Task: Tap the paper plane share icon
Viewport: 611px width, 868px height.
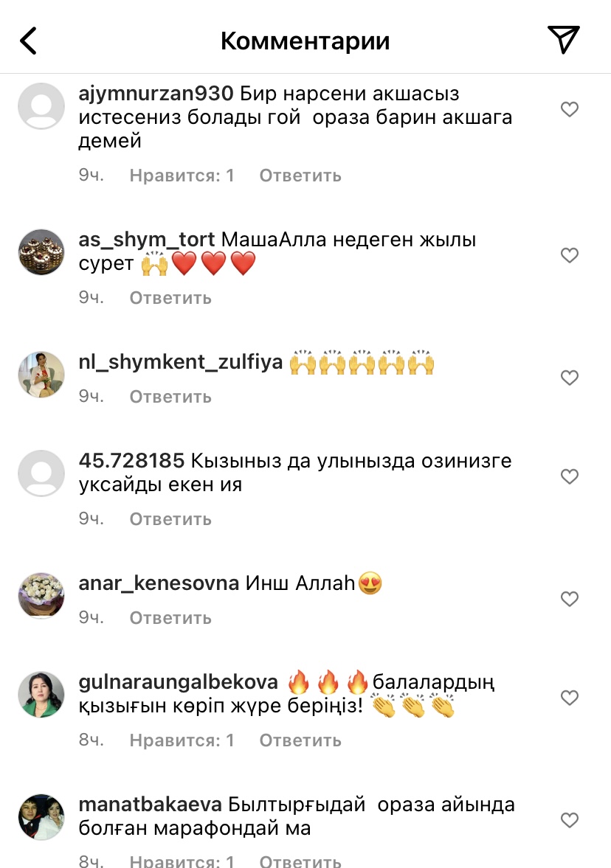Action: (563, 39)
